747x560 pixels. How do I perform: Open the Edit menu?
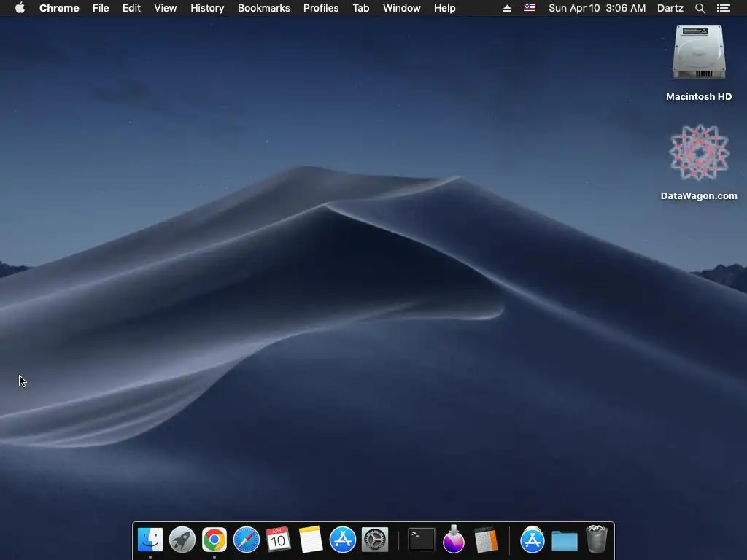[x=131, y=8]
